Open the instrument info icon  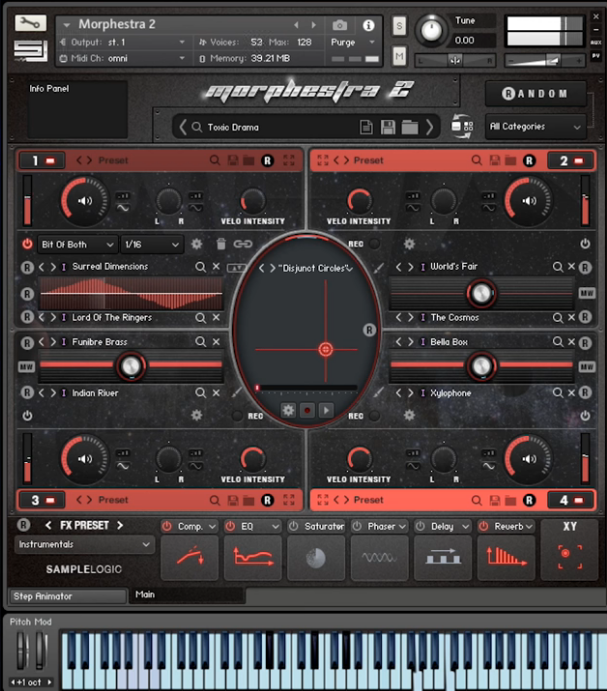pyautogui.click(x=369, y=25)
